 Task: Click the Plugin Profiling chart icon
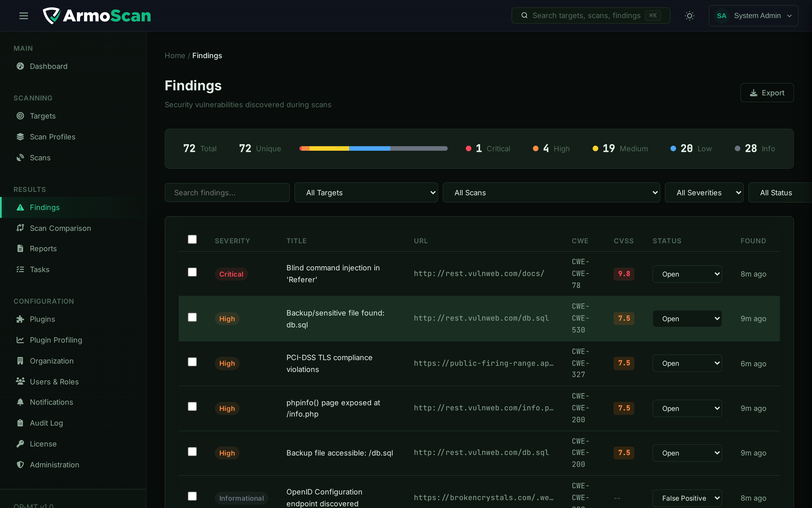(x=20, y=340)
